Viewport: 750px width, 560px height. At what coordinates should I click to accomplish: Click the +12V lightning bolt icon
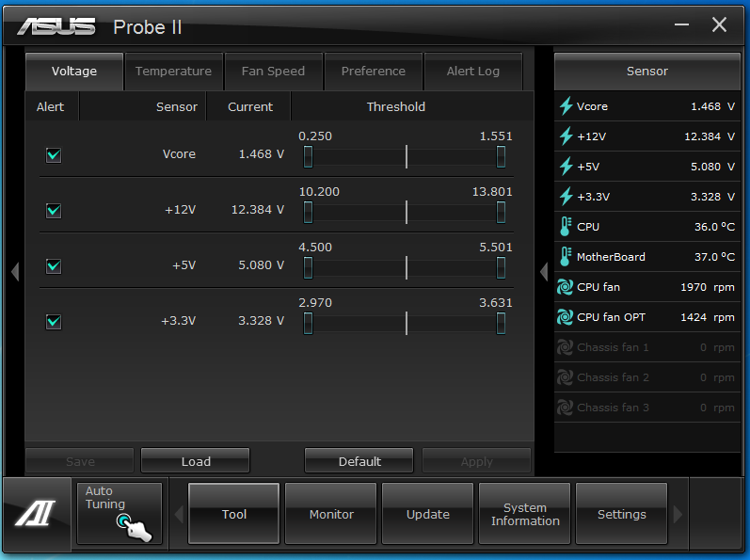tap(566, 136)
